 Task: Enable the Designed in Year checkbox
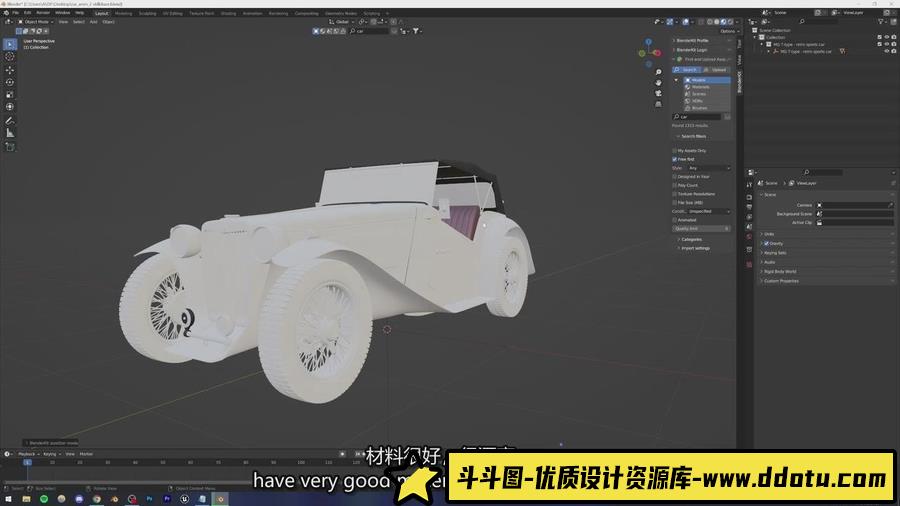pyautogui.click(x=674, y=176)
